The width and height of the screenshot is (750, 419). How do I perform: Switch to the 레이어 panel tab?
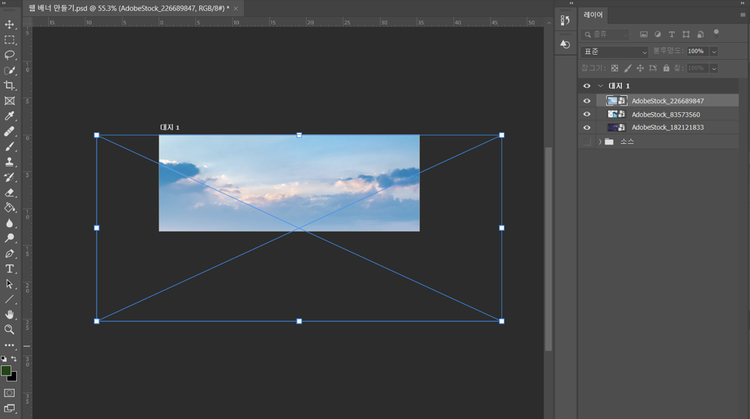tap(594, 15)
